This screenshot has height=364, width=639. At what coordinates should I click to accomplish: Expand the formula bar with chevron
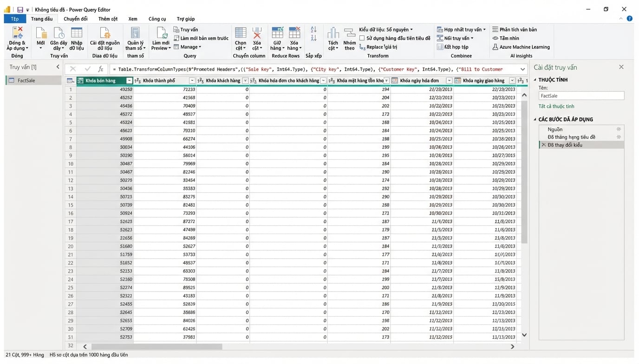click(x=522, y=69)
